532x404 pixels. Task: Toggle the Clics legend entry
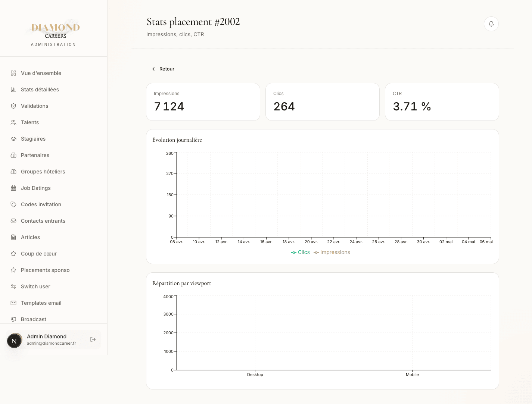coord(301,252)
